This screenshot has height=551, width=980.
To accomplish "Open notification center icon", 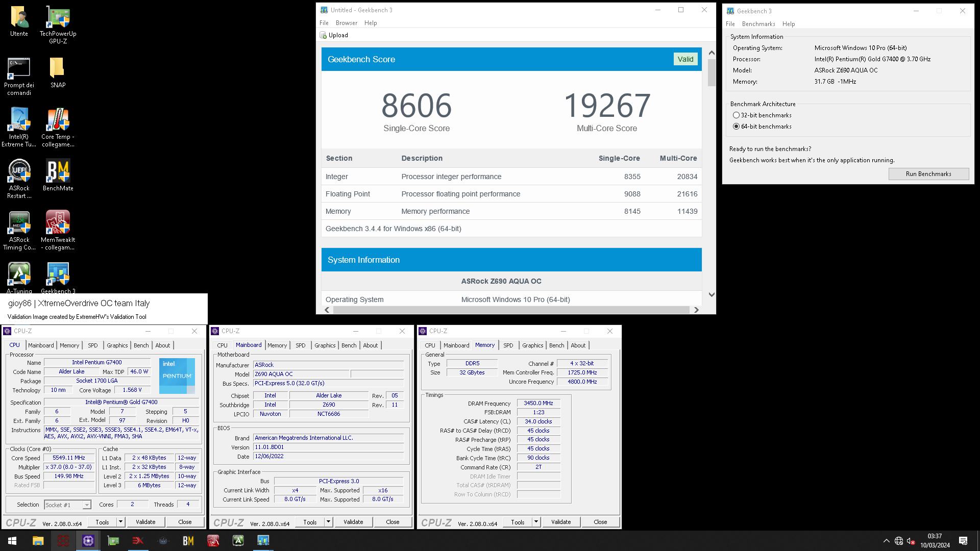I will (963, 541).
